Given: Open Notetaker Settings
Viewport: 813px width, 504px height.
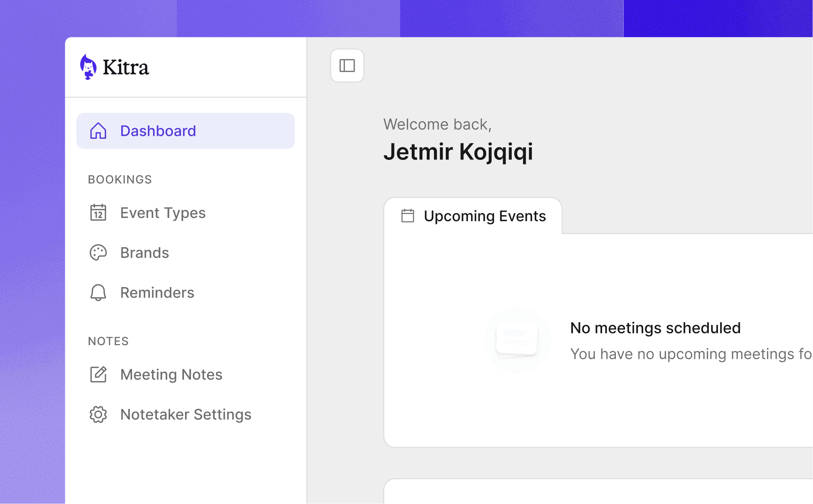Looking at the screenshot, I should point(186,414).
